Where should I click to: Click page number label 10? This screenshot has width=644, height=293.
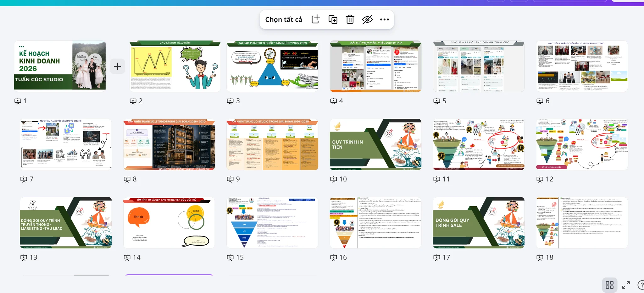pyautogui.click(x=343, y=179)
